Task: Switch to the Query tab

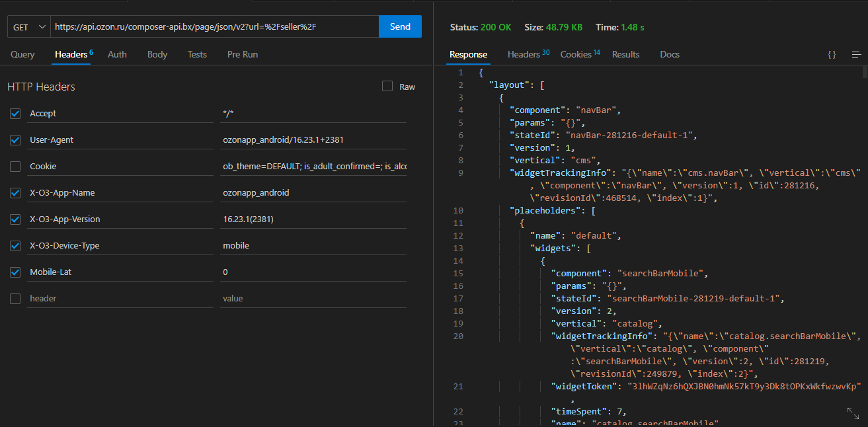Action: point(22,55)
